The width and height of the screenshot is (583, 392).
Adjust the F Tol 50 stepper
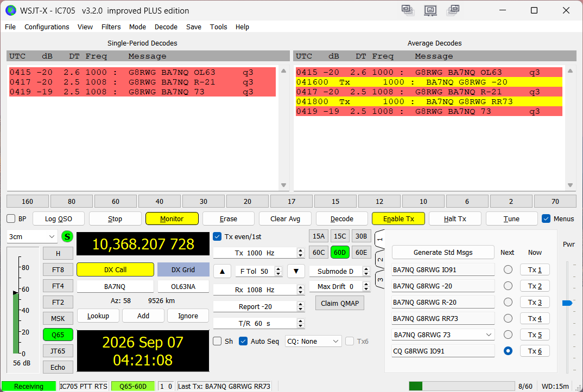pos(278,271)
